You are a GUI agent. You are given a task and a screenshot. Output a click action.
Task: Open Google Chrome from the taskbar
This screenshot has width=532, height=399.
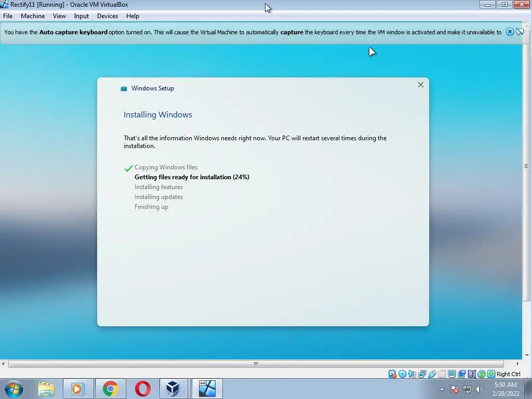pyautogui.click(x=110, y=389)
